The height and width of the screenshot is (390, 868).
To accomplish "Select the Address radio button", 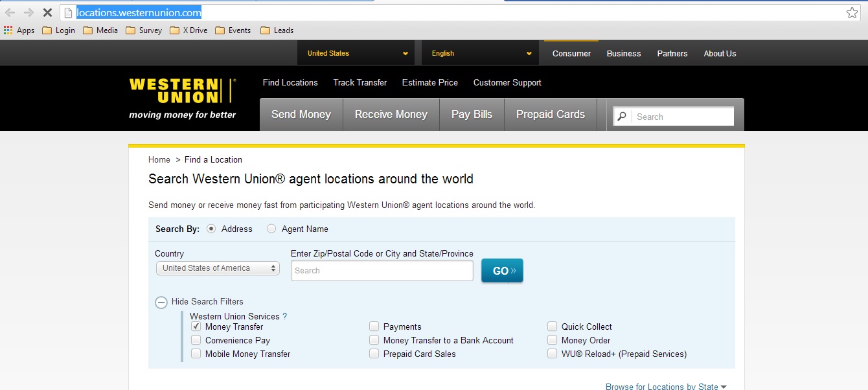I will point(211,229).
